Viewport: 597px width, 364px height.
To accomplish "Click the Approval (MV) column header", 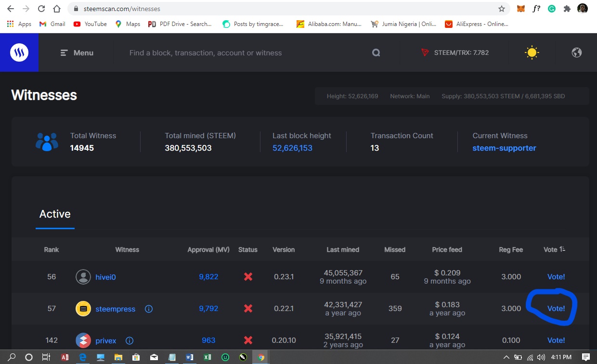I will point(208,249).
